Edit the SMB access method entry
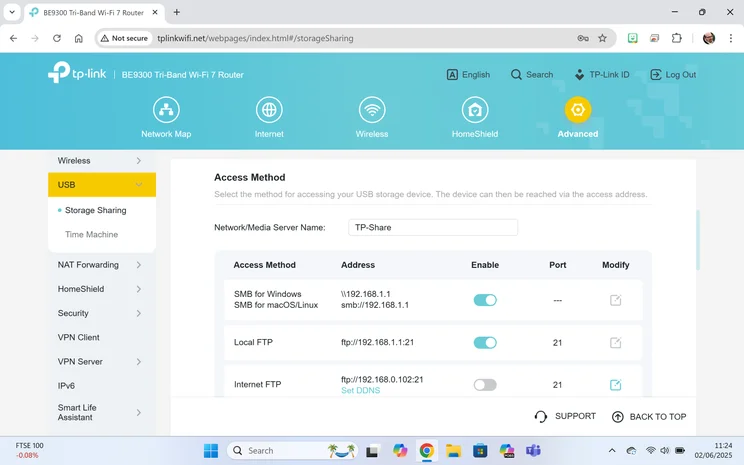The width and height of the screenshot is (744, 465). [x=615, y=300]
